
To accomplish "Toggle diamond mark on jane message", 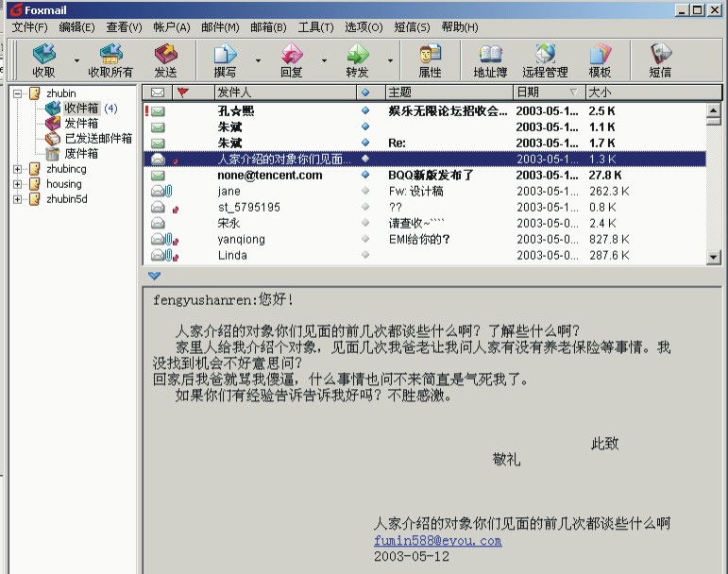I will pyautogui.click(x=365, y=191).
